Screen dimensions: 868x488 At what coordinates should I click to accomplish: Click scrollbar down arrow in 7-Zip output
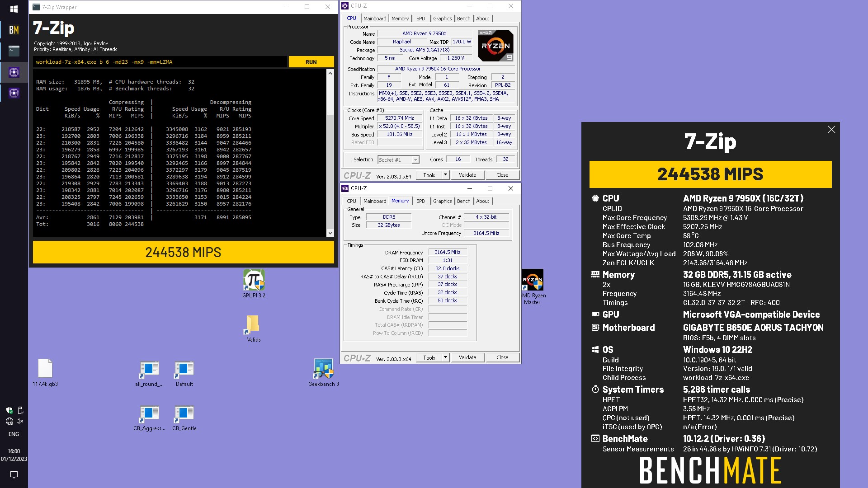point(330,233)
